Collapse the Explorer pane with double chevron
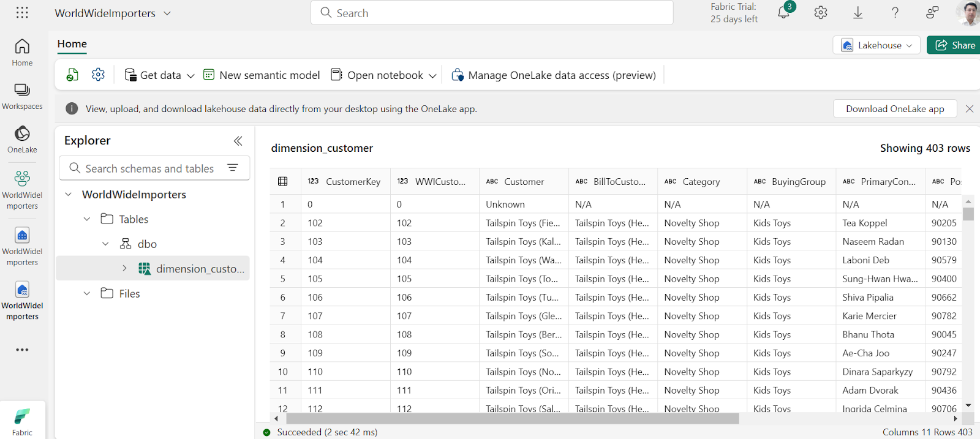980x439 pixels. click(238, 141)
